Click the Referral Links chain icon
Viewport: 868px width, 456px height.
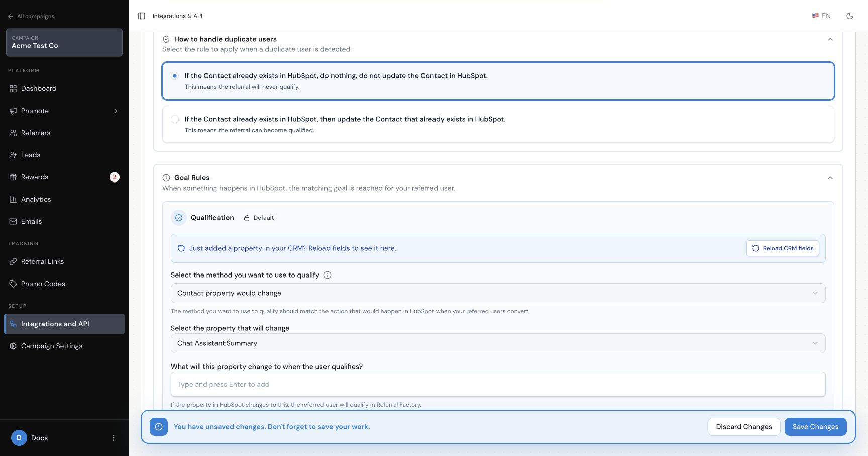click(x=13, y=261)
